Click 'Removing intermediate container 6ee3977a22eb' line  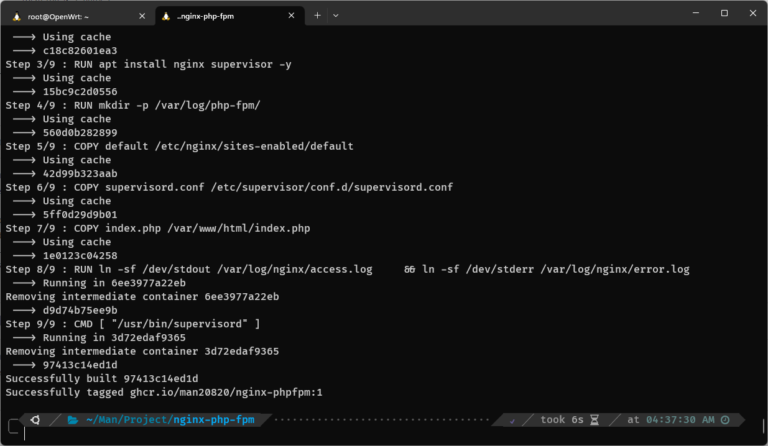point(142,297)
